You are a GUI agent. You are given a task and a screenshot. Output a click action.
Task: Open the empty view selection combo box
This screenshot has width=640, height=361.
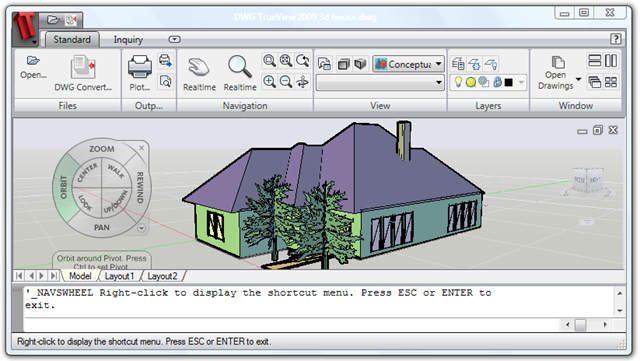click(x=380, y=82)
